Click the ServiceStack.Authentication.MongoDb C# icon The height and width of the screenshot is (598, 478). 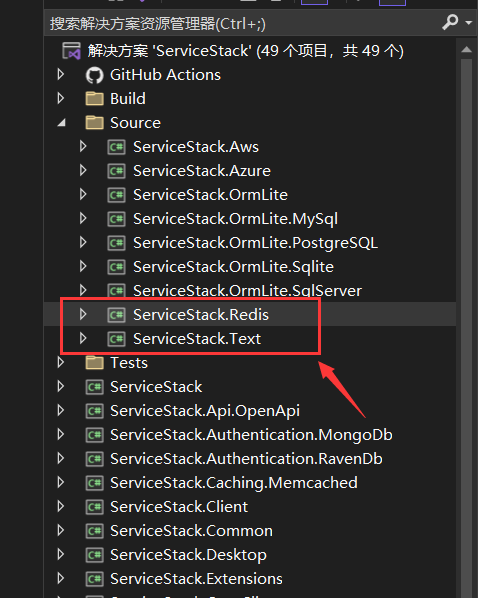[x=94, y=435]
